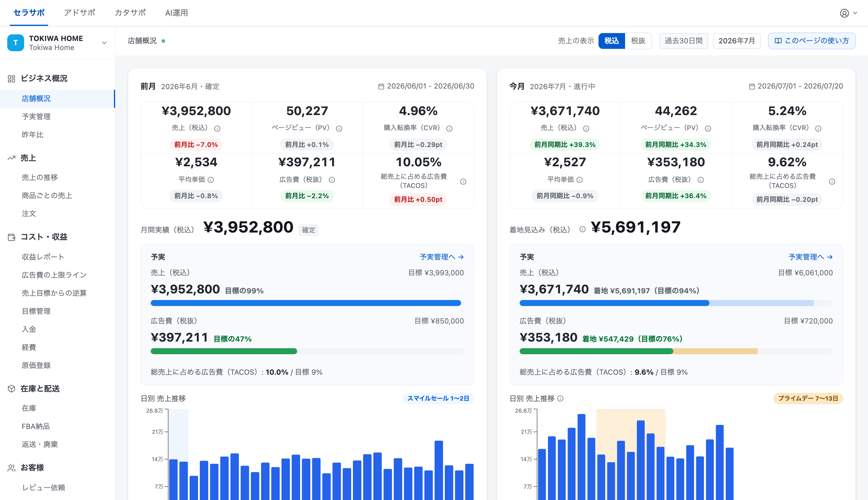Viewport: 868px width, 500px height.
Task: Collapse the 在庫と配送 sidebar section
Action: pos(40,388)
